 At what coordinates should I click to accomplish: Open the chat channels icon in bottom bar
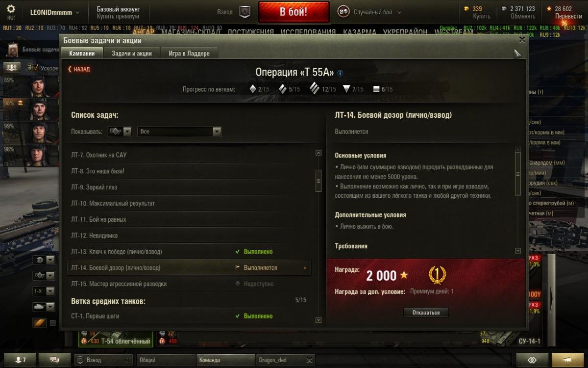pyautogui.click(x=54, y=360)
